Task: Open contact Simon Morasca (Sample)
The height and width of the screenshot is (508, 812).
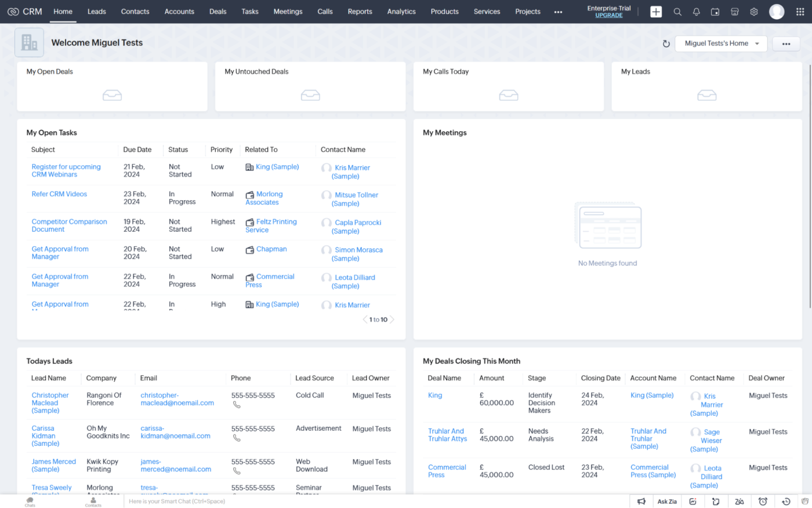Action: click(x=357, y=254)
